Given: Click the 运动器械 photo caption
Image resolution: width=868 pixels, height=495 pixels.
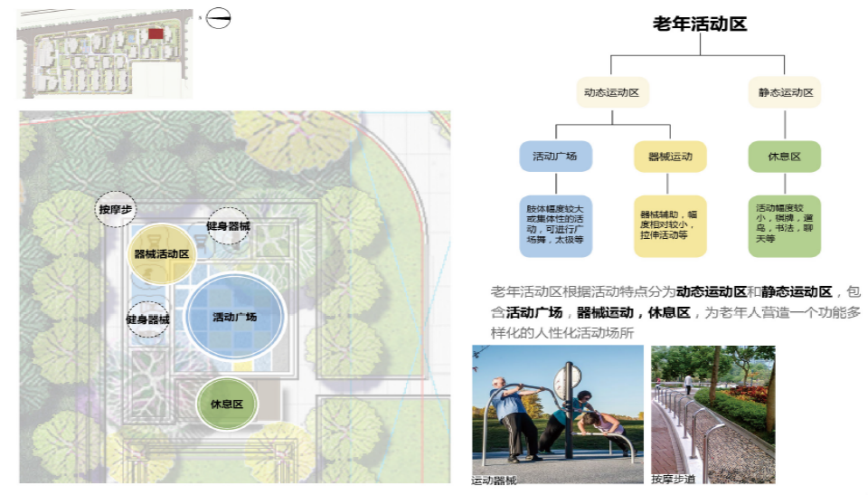Looking at the screenshot, I should click(494, 480).
